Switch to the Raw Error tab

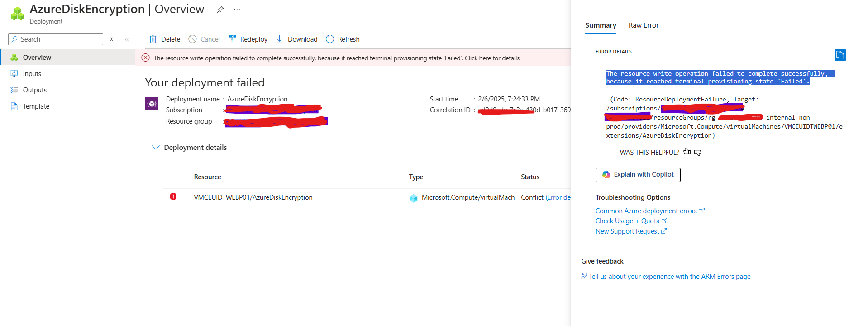tap(644, 25)
